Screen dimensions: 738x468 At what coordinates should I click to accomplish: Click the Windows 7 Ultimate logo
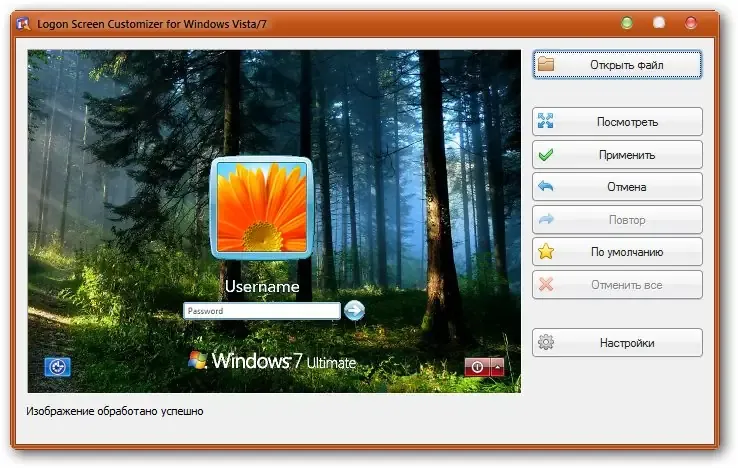pos(272,361)
